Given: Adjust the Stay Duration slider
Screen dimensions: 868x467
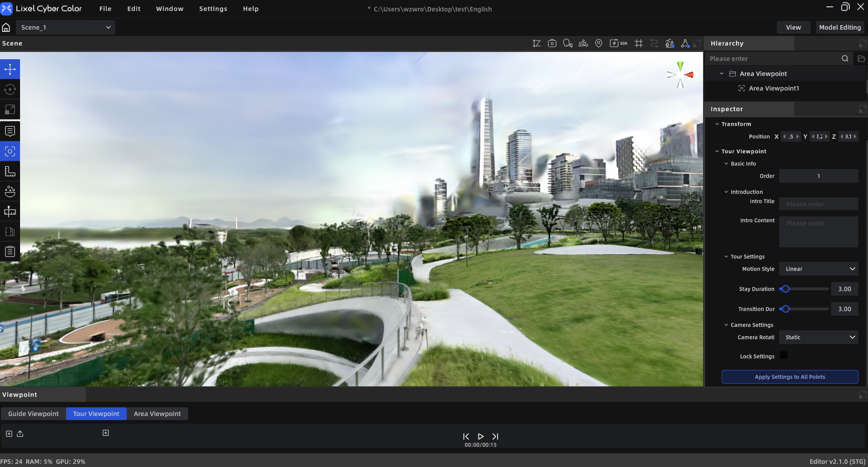Looking at the screenshot, I should 804,289.
